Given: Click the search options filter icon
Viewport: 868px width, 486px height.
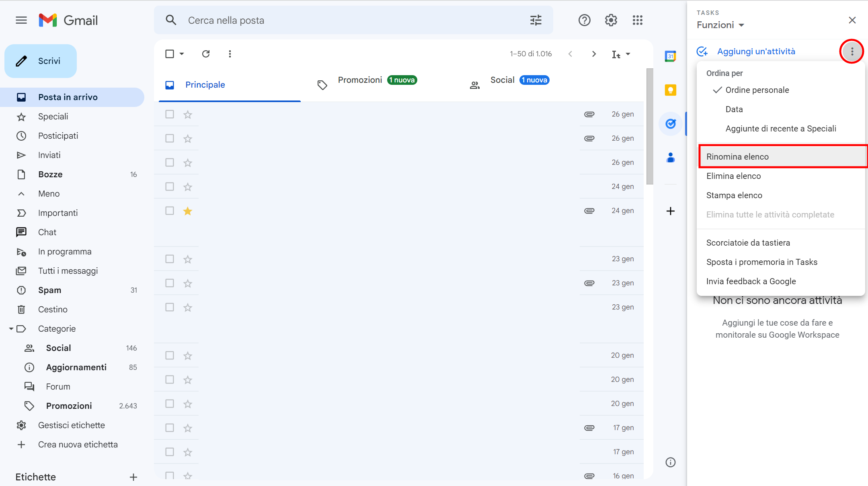Looking at the screenshot, I should click(x=536, y=20).
